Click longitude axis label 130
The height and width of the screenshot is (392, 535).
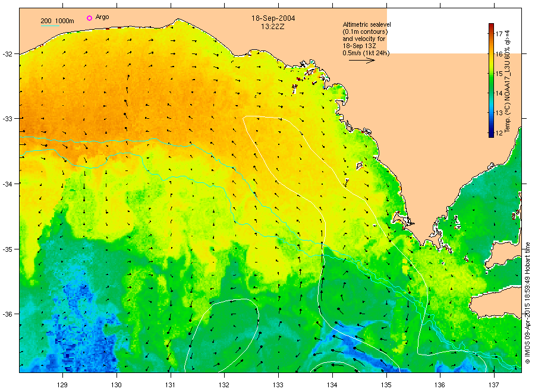click(x=117, y=385)
